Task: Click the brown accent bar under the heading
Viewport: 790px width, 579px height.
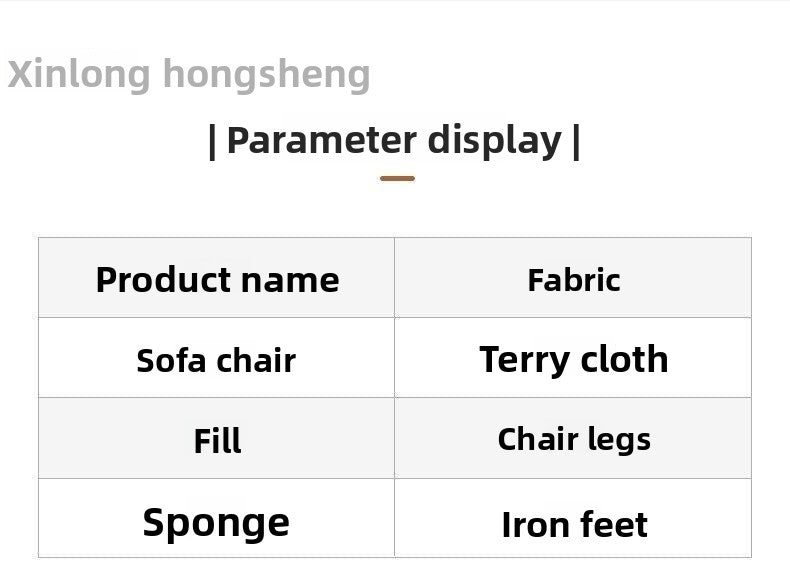Action: tap(397, 179)
